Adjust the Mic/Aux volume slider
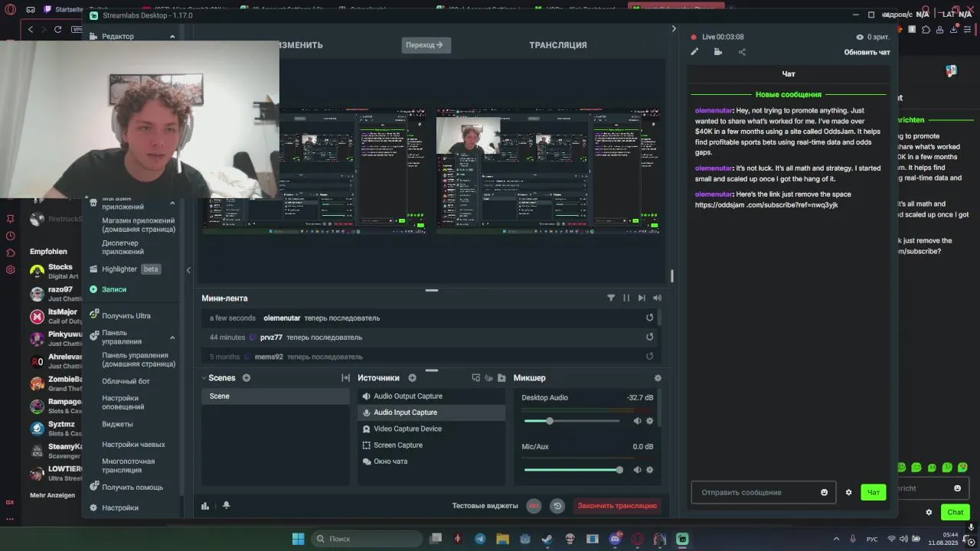The height and width of the screenshot is (551, 980). [x=572, y=470]
